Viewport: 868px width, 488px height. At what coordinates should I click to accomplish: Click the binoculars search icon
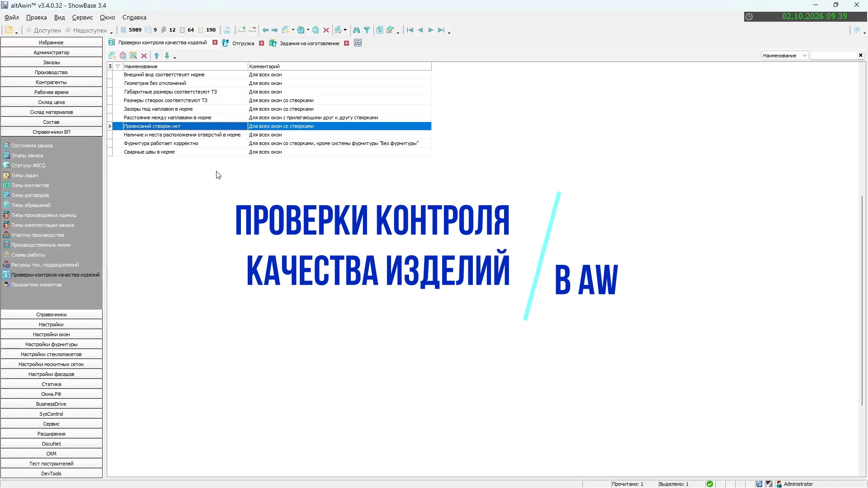[356, 30]
